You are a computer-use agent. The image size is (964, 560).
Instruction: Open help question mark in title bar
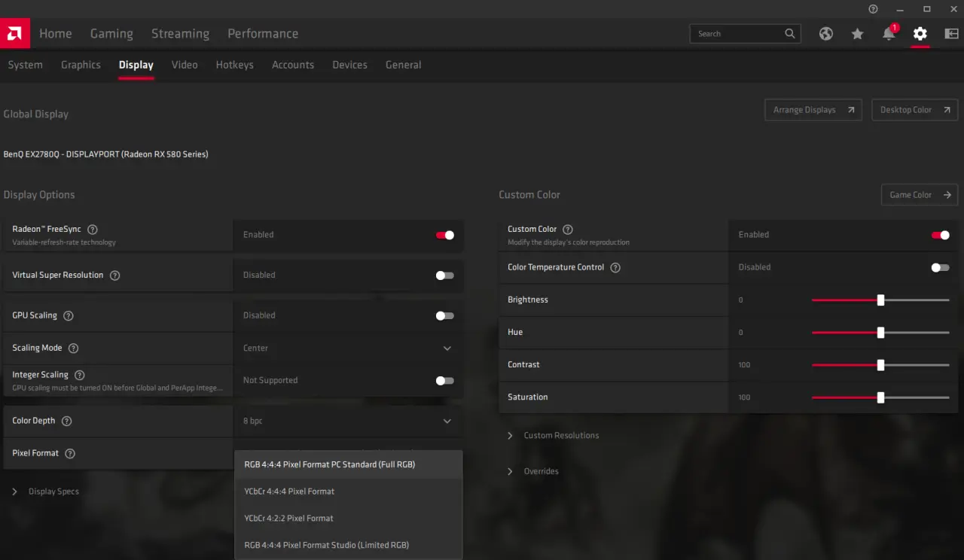[873, 9]
